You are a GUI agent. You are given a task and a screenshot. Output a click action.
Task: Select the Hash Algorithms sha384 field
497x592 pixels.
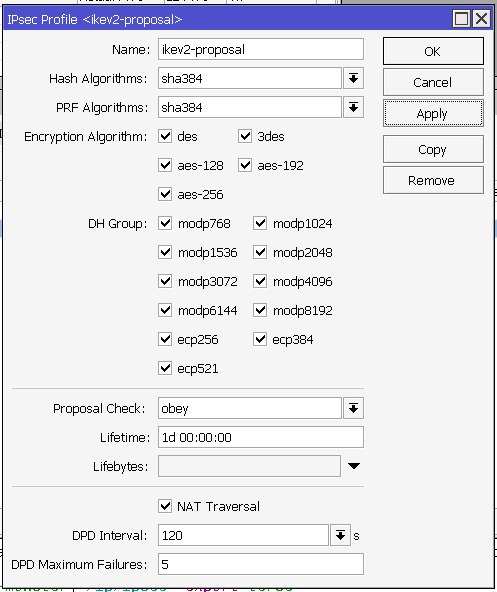pos(250,78)
